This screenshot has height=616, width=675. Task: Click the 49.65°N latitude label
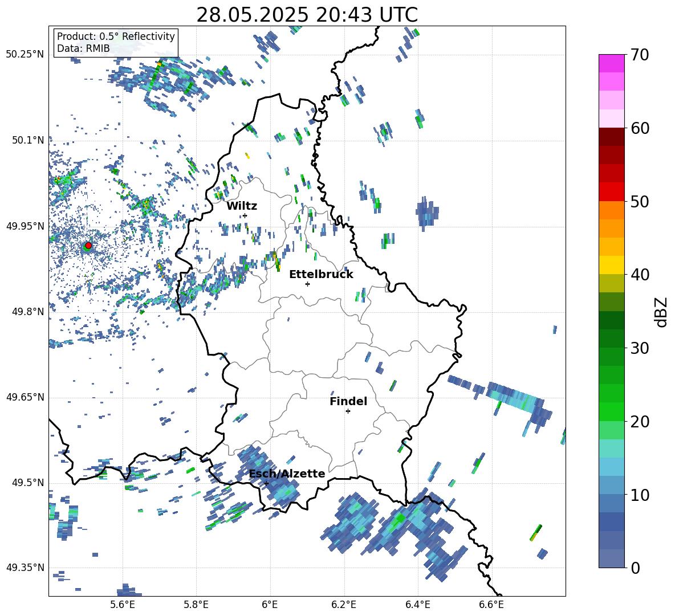coord(25,397)
